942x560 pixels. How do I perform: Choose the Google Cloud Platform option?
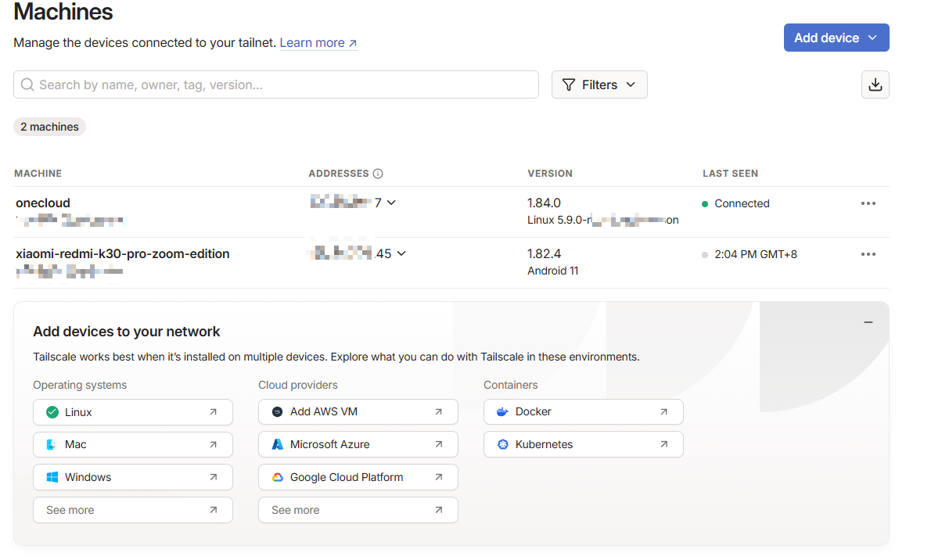358,477
